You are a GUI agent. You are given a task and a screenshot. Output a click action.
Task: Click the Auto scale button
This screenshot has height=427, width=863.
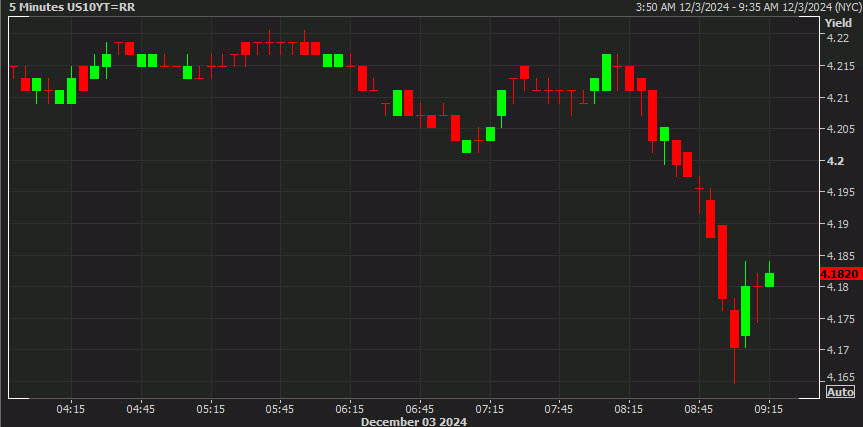pyautogui.click(x=840, y=392)
